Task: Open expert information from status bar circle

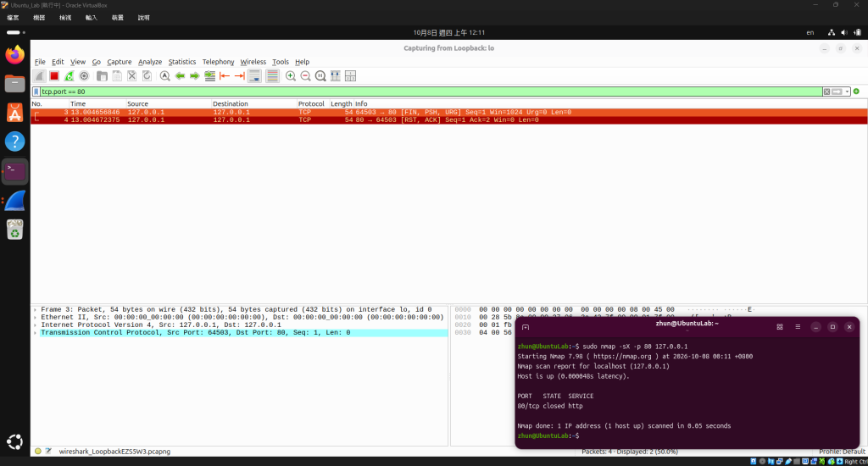Action: click(x=37, y=451)
